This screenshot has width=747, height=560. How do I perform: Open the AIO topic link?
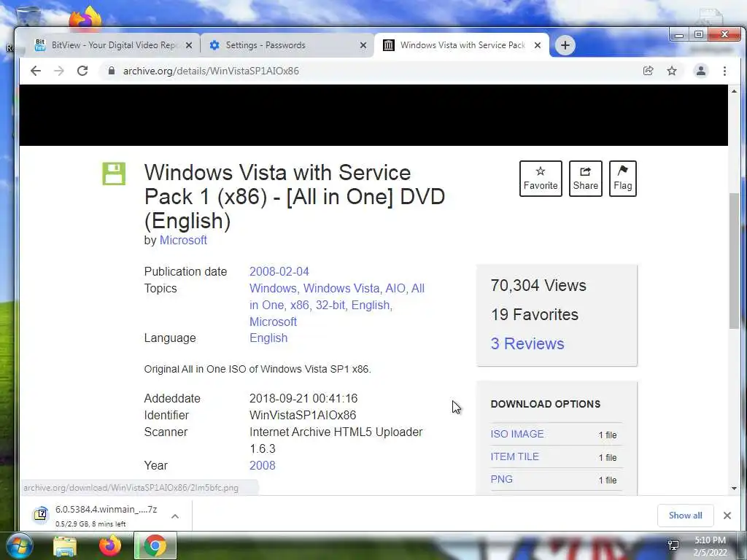tap(396, 288)
